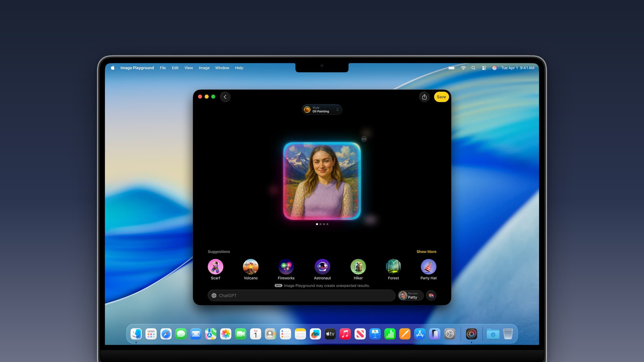Viewport: 644px width, 362px height.
Task: Open the Edit menu
Action: click(175, 68)
